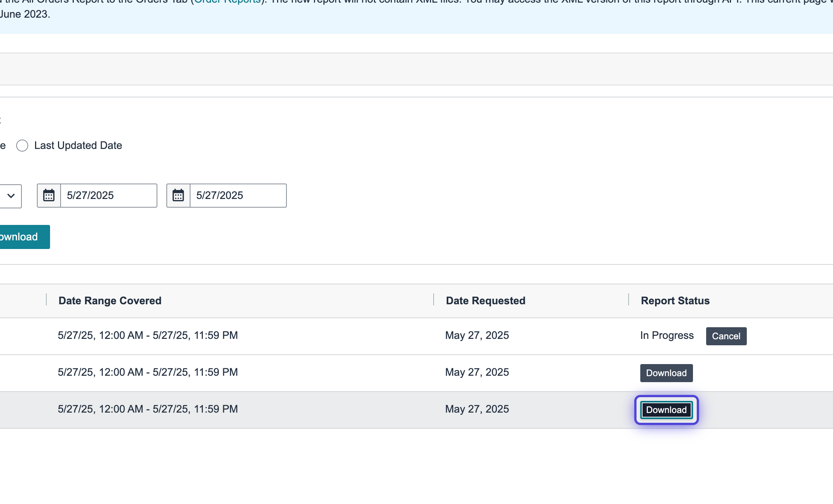Expand the dropdown chevron left of the date fields
Screen dimensions: 833x504
[11, 196]
